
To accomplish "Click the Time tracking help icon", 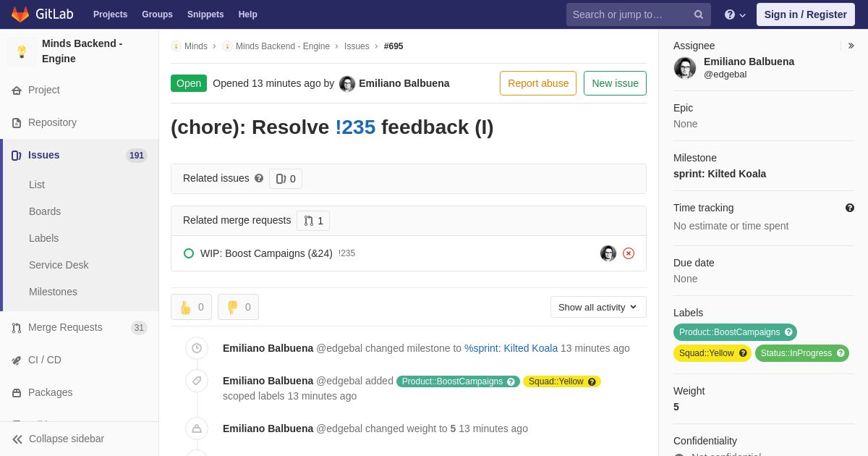I will [x=850, y=208].
